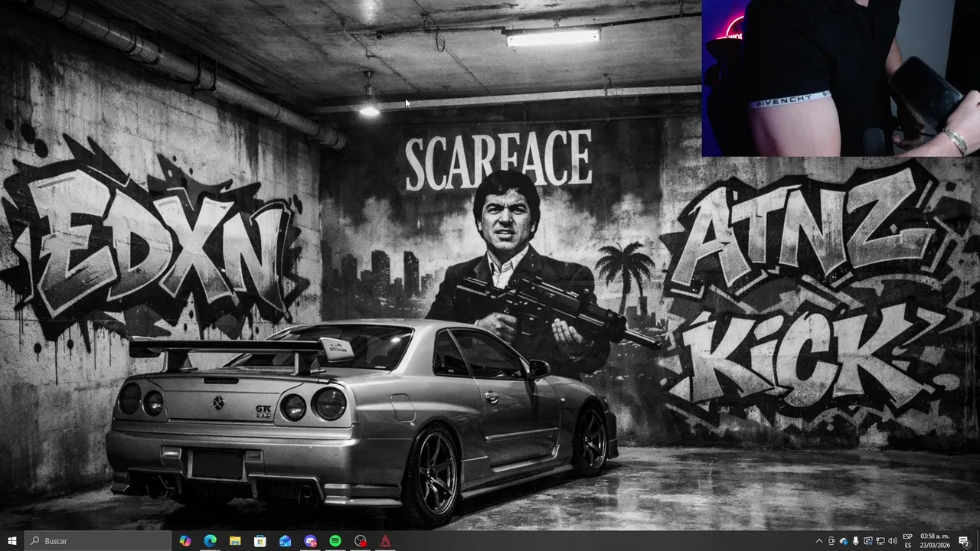The image size is (980, 551).
Task: Open Outlook mail from the taskbar
Action: coord(285,541)
